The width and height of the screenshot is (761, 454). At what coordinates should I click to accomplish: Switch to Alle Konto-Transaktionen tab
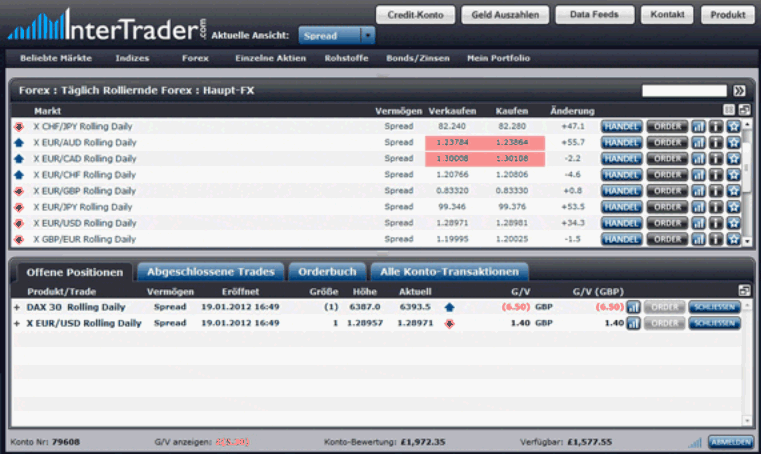pos(449,272)
